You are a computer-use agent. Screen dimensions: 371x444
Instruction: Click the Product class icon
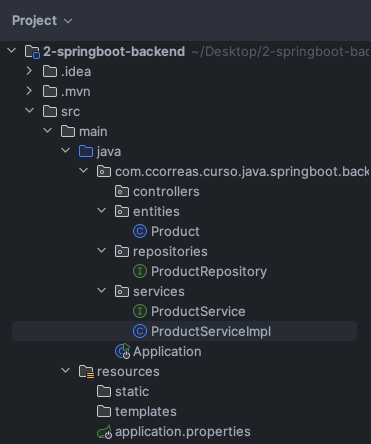pos(140,231)
